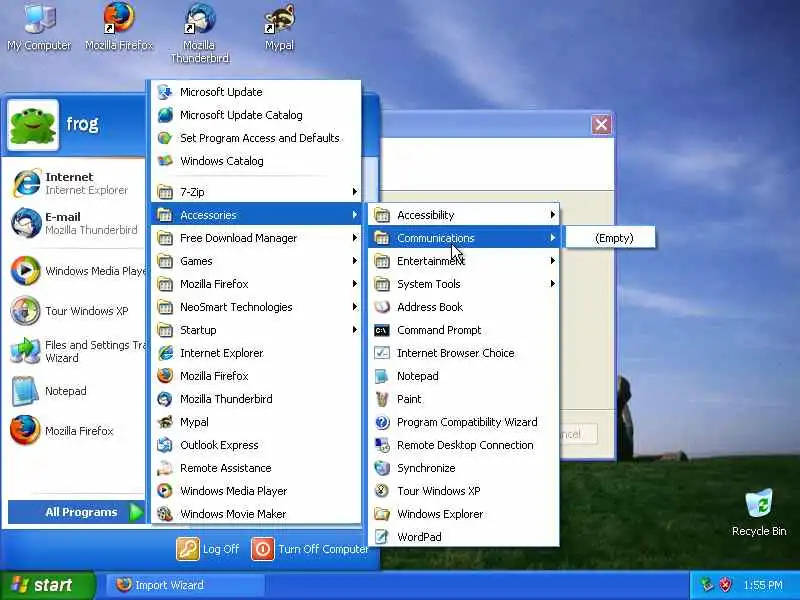Open My Computer desktop icon
Image resolution: width=800 pixels, height=600 pixels.
tap(40, 27)
